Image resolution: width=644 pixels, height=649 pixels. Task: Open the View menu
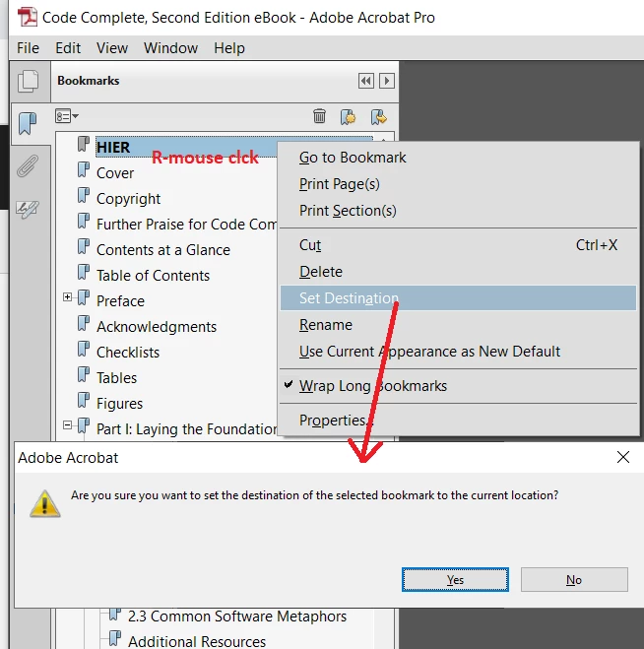(112, 48)
